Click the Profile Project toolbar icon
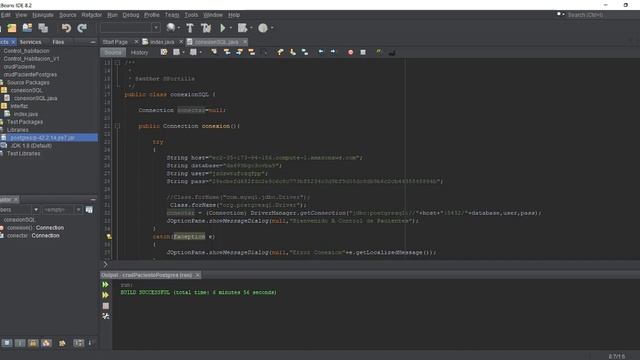 263,28
